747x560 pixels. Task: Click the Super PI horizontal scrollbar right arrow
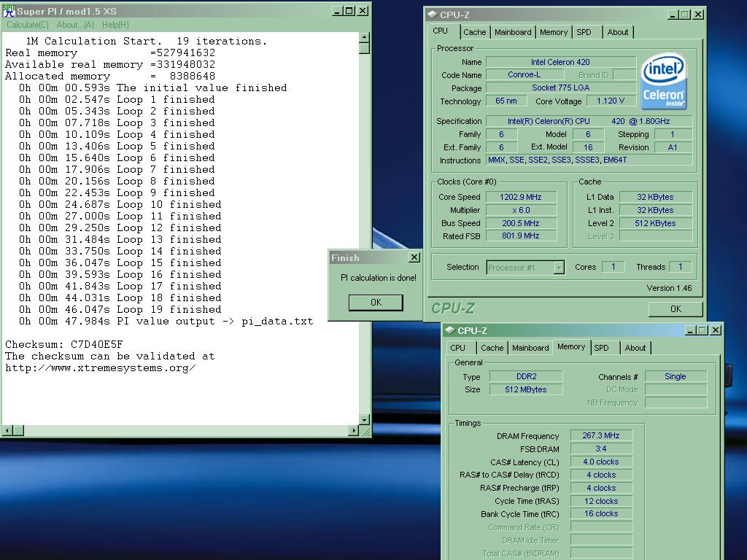click(x=353, y=430)
